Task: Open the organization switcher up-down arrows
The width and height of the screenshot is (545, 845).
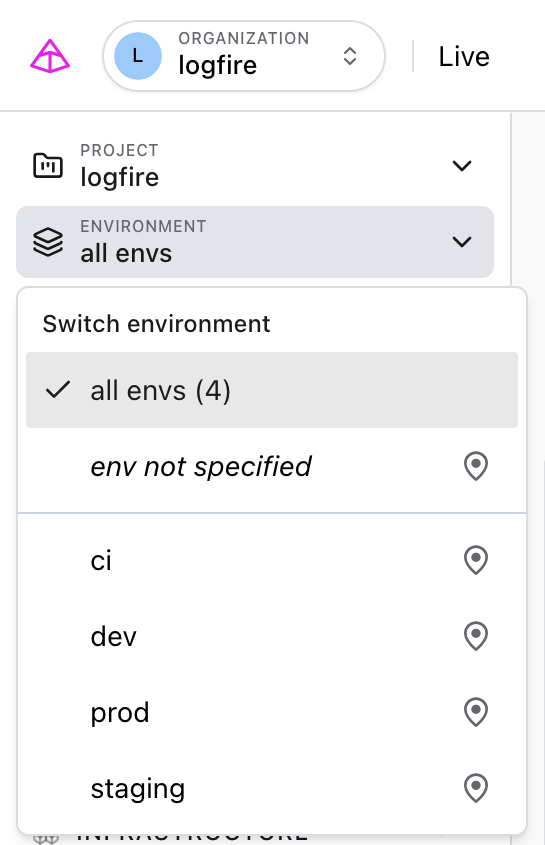Action: click(350, 56)
